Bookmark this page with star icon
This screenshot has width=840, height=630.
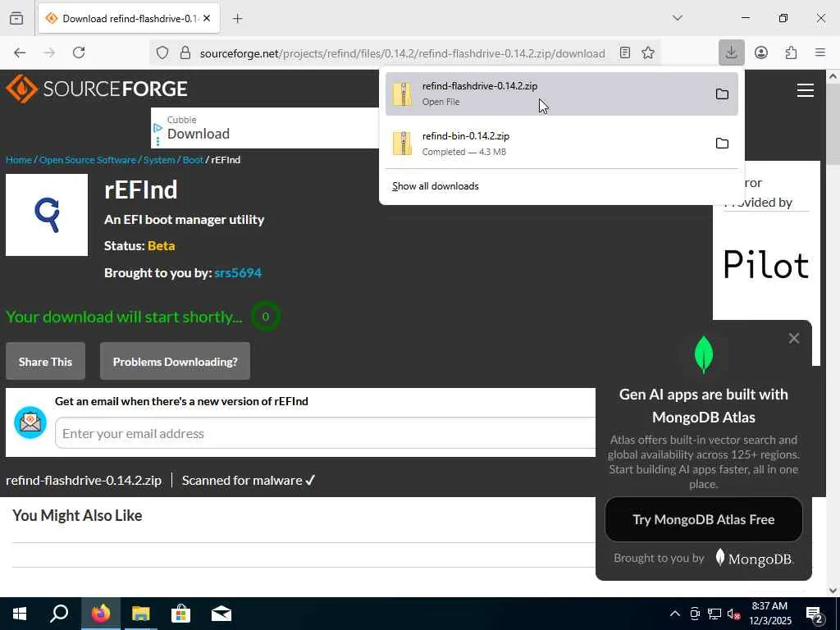[x=648, y=52]
